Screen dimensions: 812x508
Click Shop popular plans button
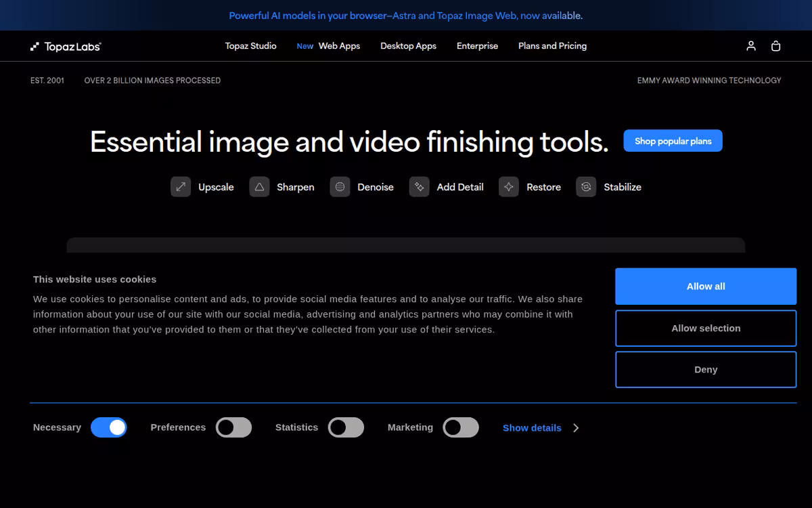tap(673, 141)
